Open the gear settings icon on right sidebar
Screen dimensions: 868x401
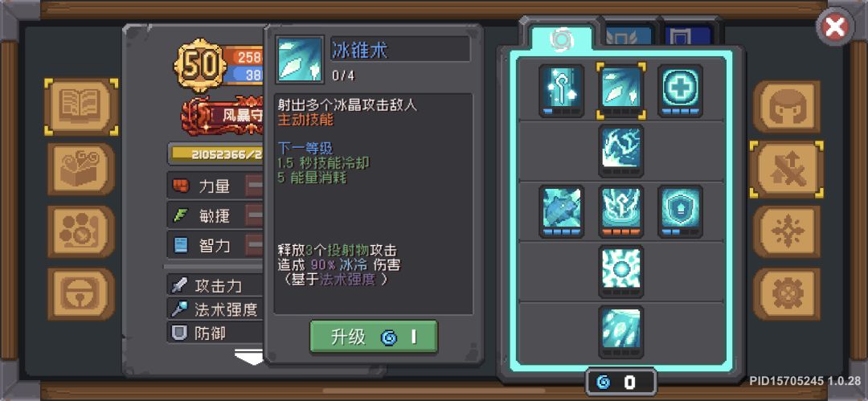(787, 294)
